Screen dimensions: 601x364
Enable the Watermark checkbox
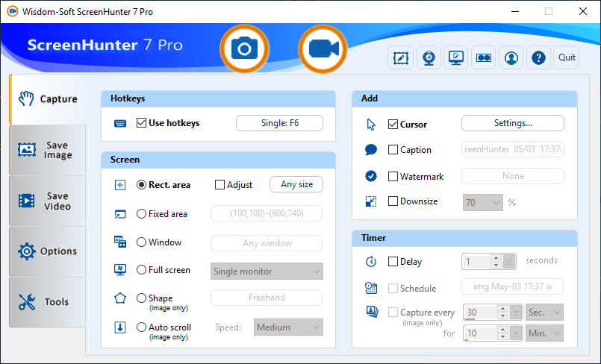click(x=393, y=177)
